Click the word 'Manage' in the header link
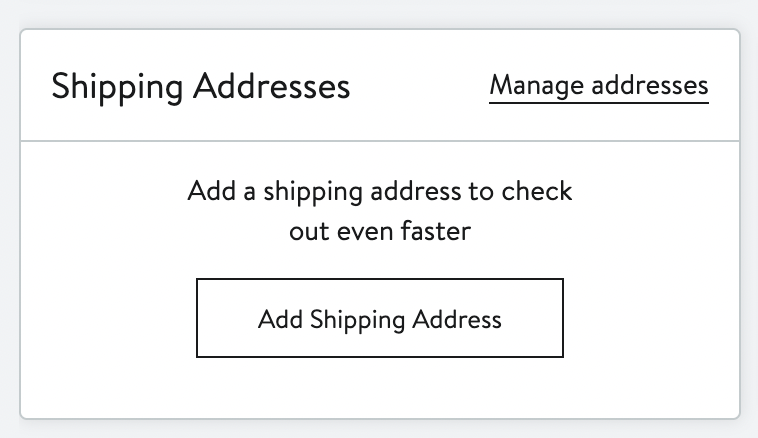The width and height of the screenshot is (758, 438). tap(536, 86)
